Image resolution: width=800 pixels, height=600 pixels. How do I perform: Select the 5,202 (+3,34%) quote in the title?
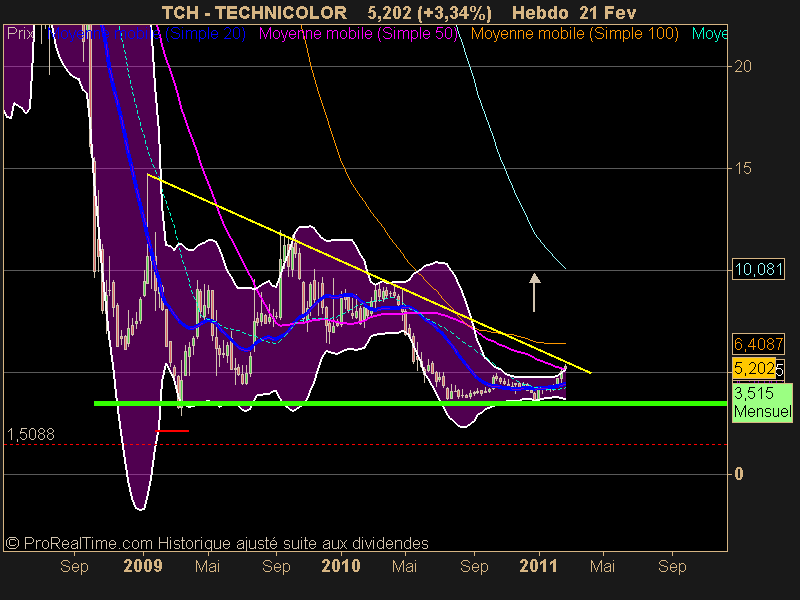tap(430, 13)
